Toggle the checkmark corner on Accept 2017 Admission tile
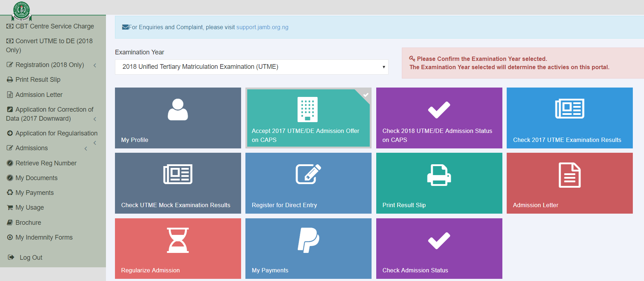 point(365,95)
